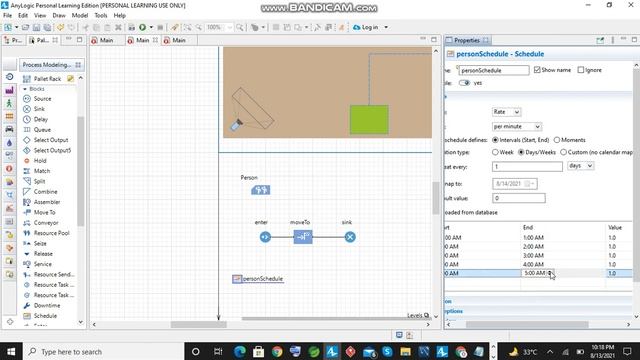This screenshot has height=360, width=640.
Task: Select the Queue block in the palette
Action: [37, 130]
